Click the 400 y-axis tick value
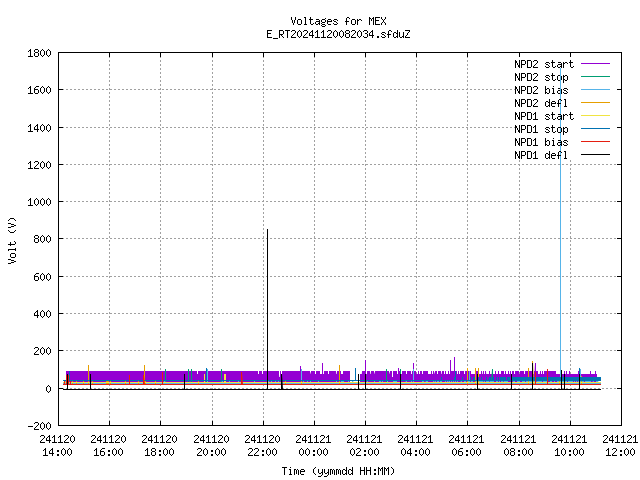The height and width of the screenshot is (480, 640). pos(42,314)
